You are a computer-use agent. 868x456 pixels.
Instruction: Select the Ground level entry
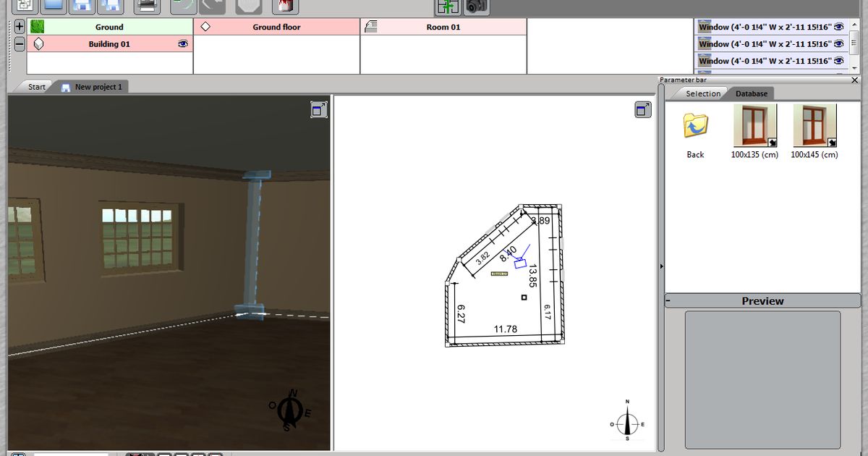109,27
